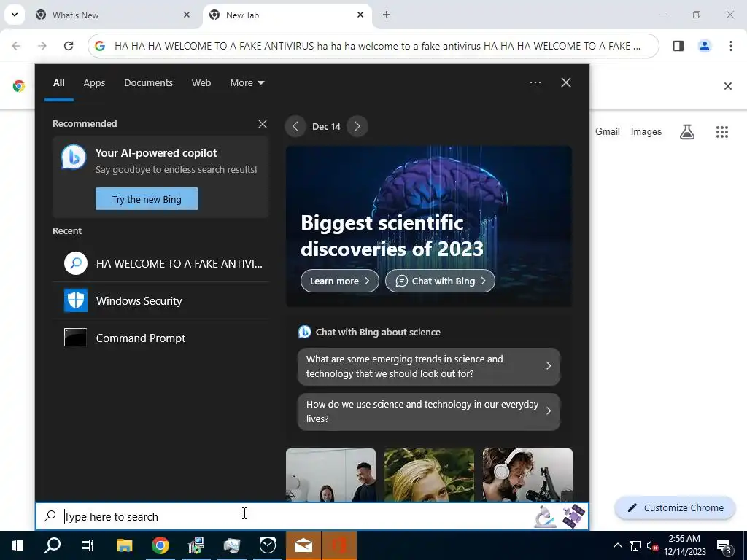Open Chrome three-dot menu

[731, 46]
